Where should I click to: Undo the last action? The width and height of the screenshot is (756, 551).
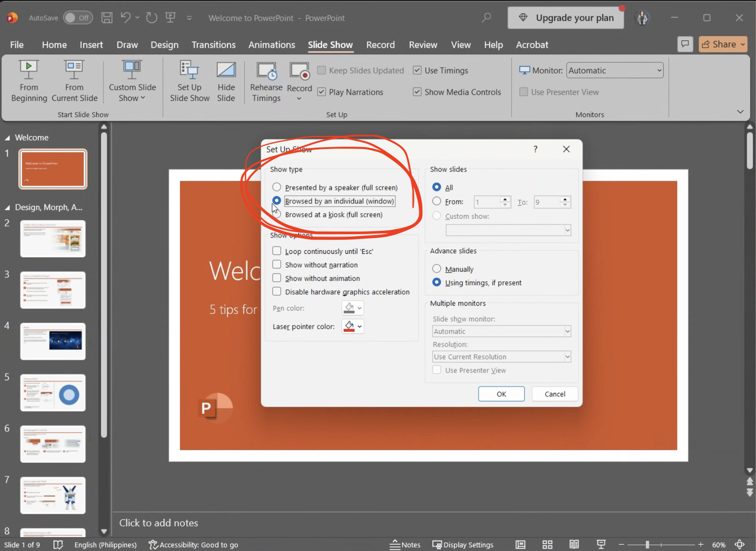coord(126,18)
